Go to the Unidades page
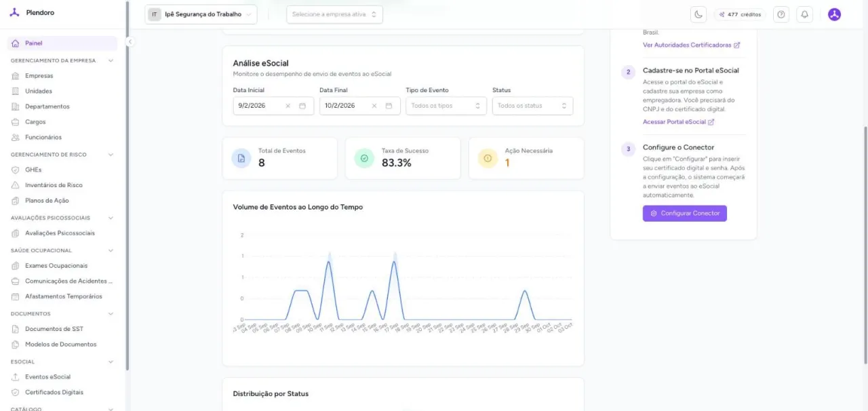Image resolution: width=868 pixels, height=411 pixels. 39,91
